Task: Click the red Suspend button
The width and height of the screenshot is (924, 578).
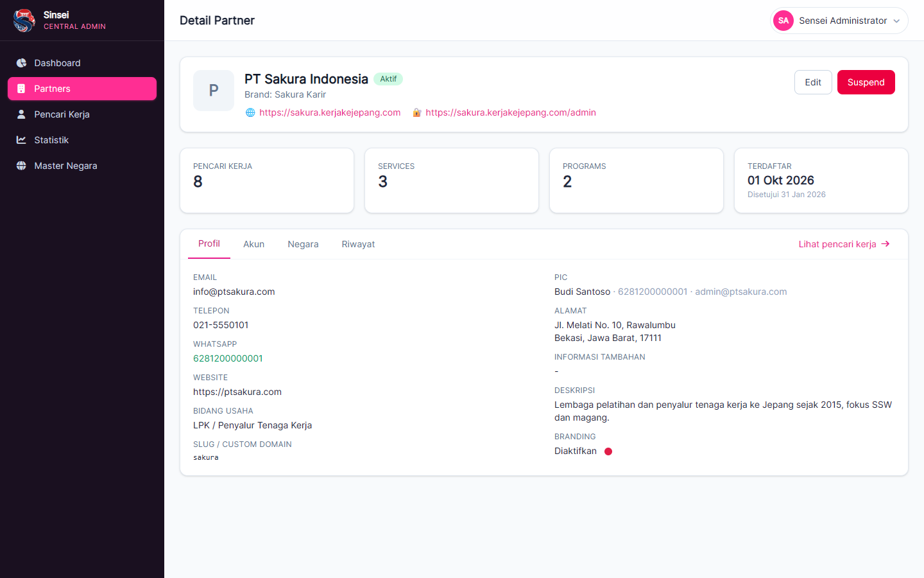Action: 866,82
